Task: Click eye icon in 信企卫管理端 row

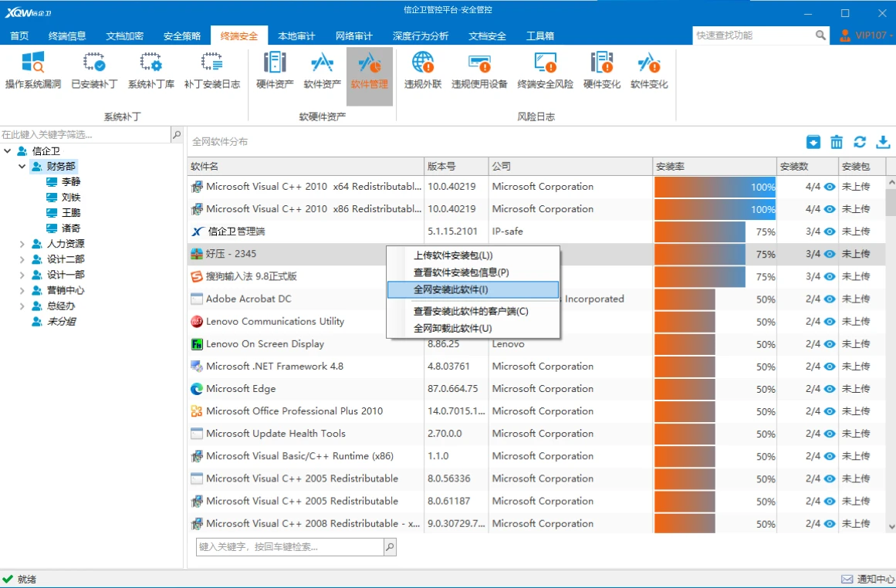Action: (x=830, y=231)
